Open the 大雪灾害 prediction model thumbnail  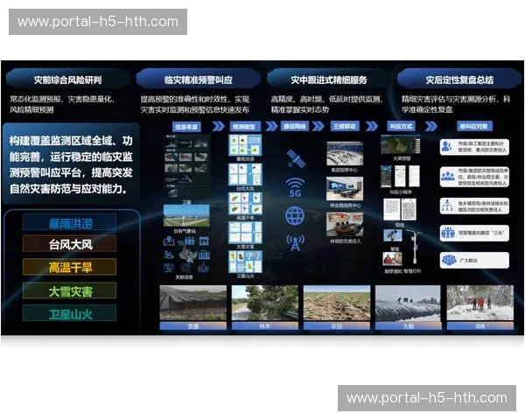coord(245,233)
